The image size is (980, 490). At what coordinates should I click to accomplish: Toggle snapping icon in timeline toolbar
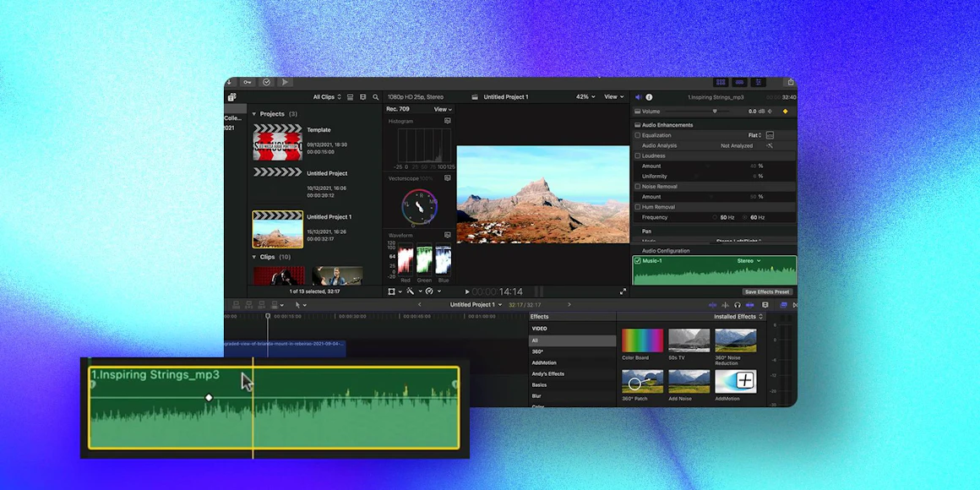(750, 305)
